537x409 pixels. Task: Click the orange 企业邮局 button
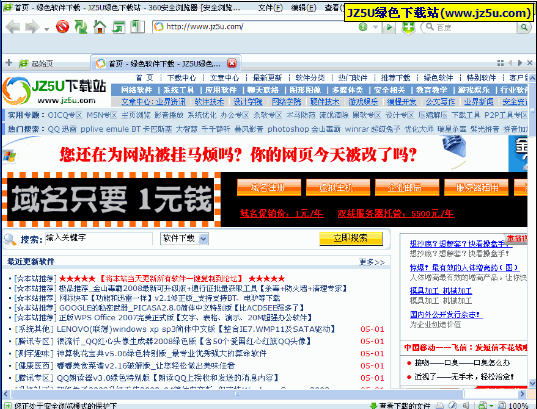point(407,187)
